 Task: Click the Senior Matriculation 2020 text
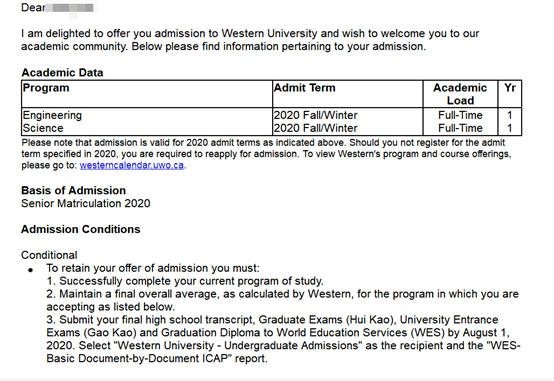(x=86, y=204)
